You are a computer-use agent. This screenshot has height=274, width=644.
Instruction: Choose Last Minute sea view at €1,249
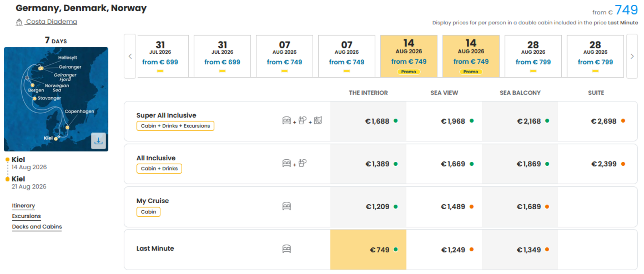pos(444,250)
